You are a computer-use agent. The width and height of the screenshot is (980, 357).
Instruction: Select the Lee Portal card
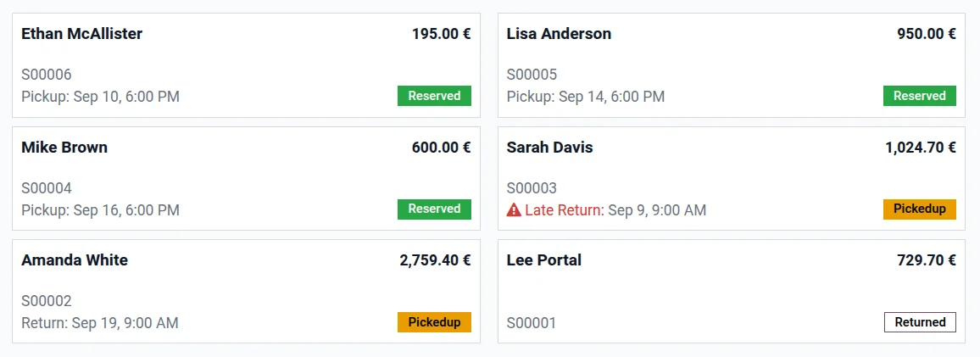[x=732, y=292]
